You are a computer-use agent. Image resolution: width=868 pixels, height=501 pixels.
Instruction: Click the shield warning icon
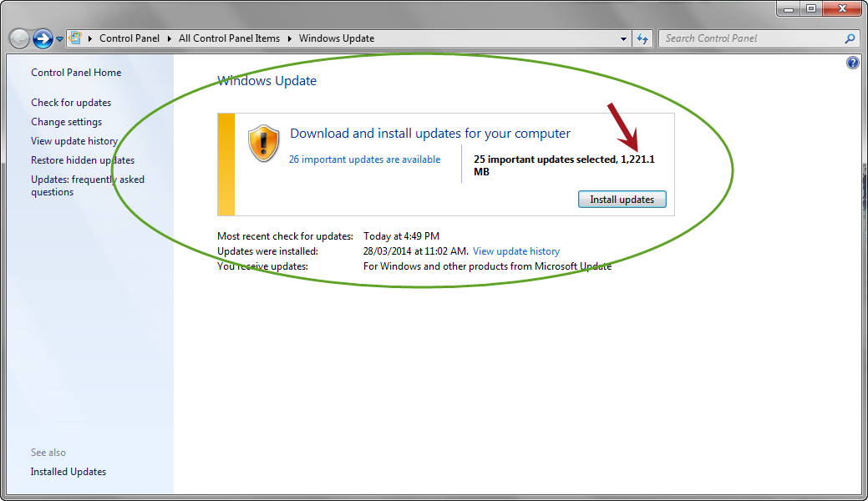(263, 143)
